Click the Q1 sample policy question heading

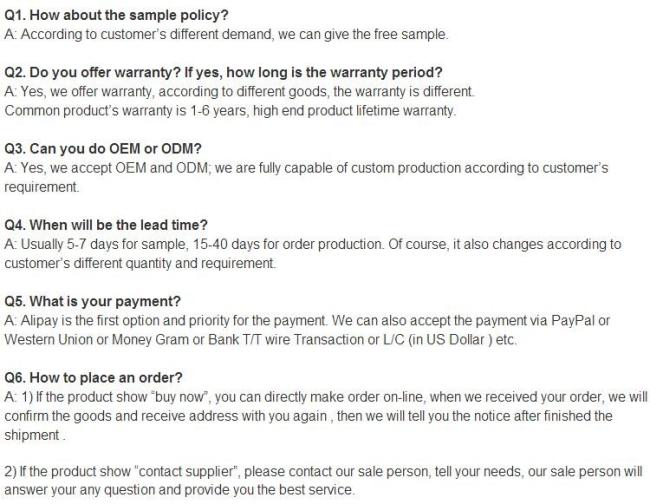pyautogui.click(x=116, y=15)
